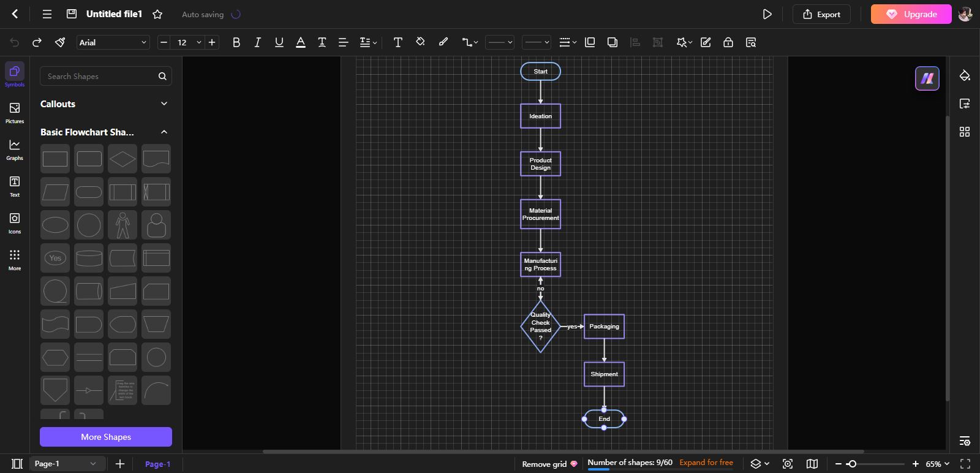This screenshot has width=980, height=473.
Task: Open the Icons sidebar tab
Action: click(15, 223)
